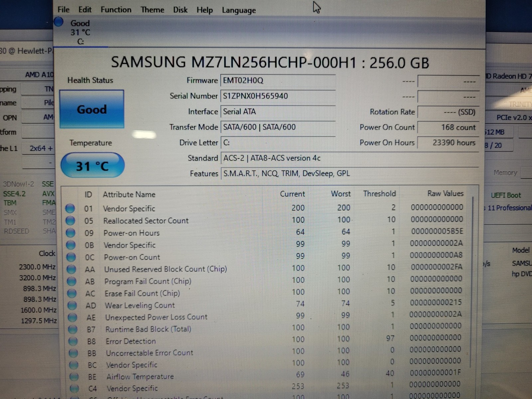The height and width of the screenshot is (399, 532).
Task: Select raw value 0000000002FA
Action: 437,267
